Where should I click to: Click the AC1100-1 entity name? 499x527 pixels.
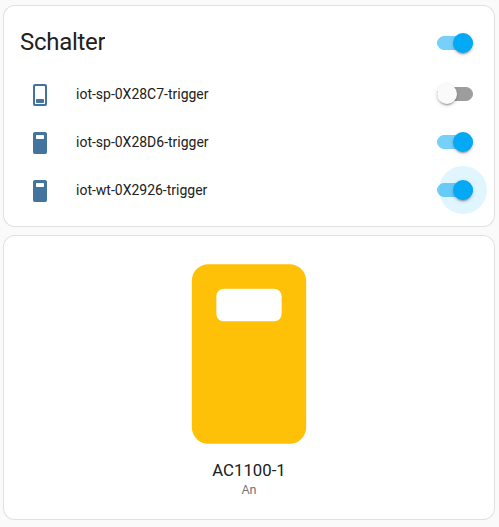point(249,470)
